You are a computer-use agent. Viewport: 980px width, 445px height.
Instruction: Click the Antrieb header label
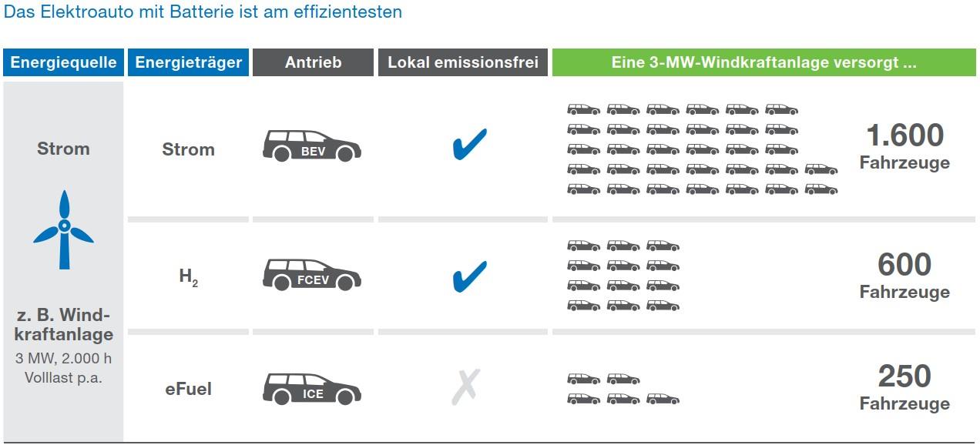(x=313, y=62)
